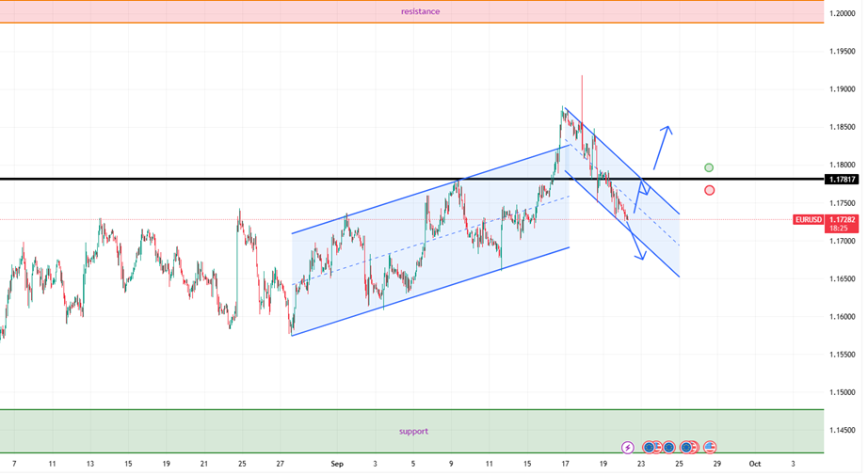Click the '29' date label on time axis
This screenshot has width=868, height=475.
(x=716, y=464)
